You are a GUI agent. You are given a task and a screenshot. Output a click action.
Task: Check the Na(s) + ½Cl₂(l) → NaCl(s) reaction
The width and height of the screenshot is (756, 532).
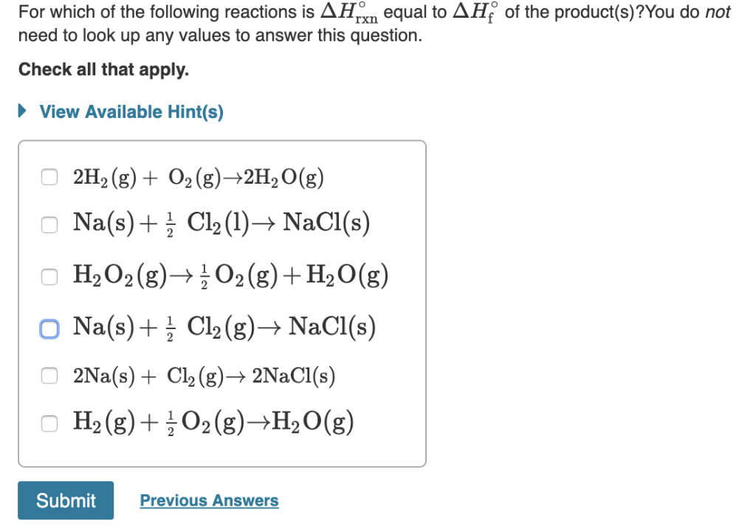click(x=49, y=224)
